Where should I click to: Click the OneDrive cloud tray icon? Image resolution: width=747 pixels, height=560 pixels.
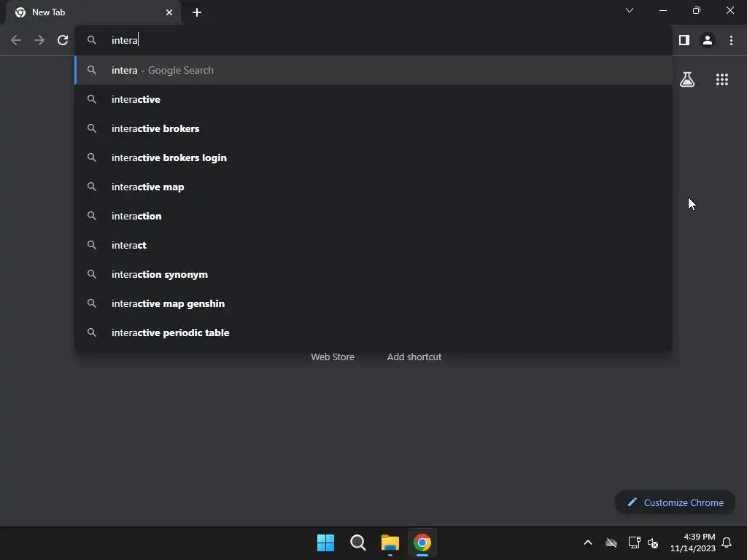coord(611,542)
